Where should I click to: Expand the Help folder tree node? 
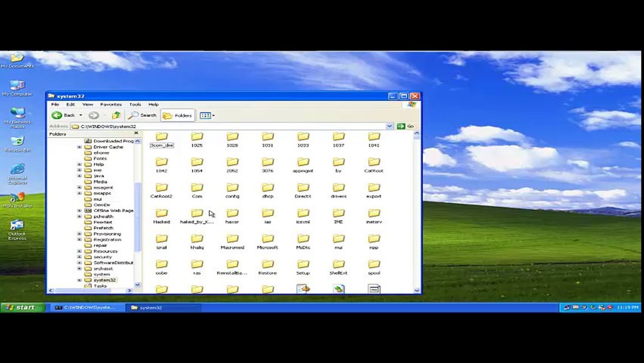click(x=79, y=164)
